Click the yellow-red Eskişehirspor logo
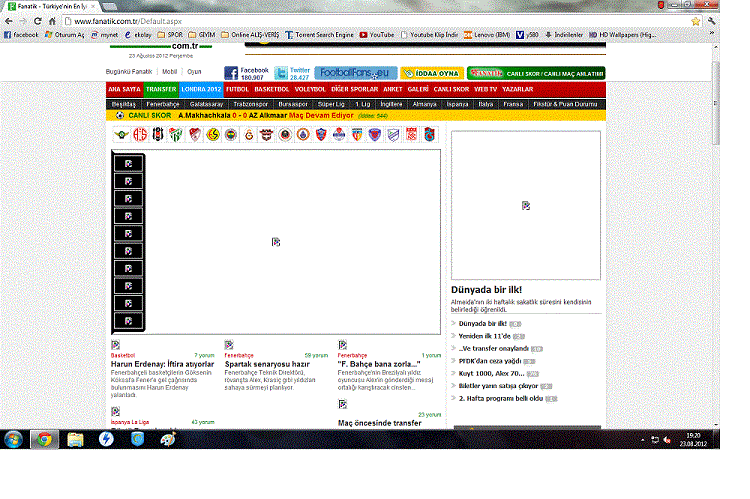This screenshot has width=750, height=499. pyautogui.click(x=213, y=134)
